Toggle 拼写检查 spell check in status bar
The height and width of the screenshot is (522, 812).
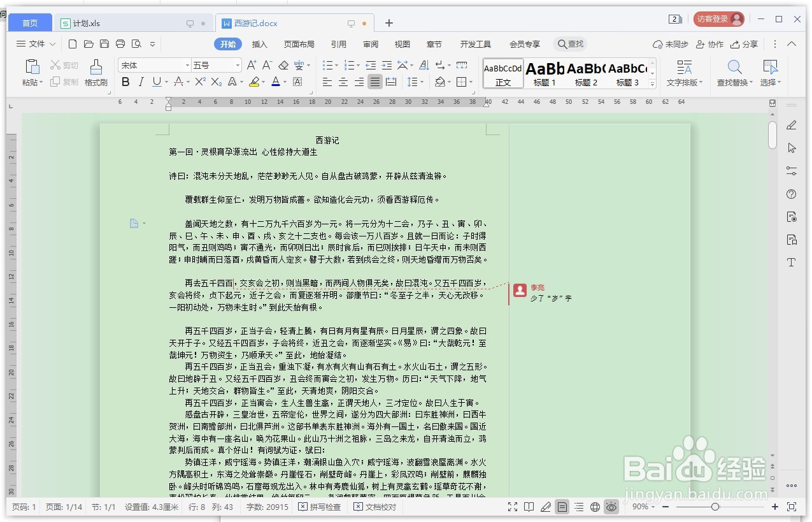pos(319,507)
